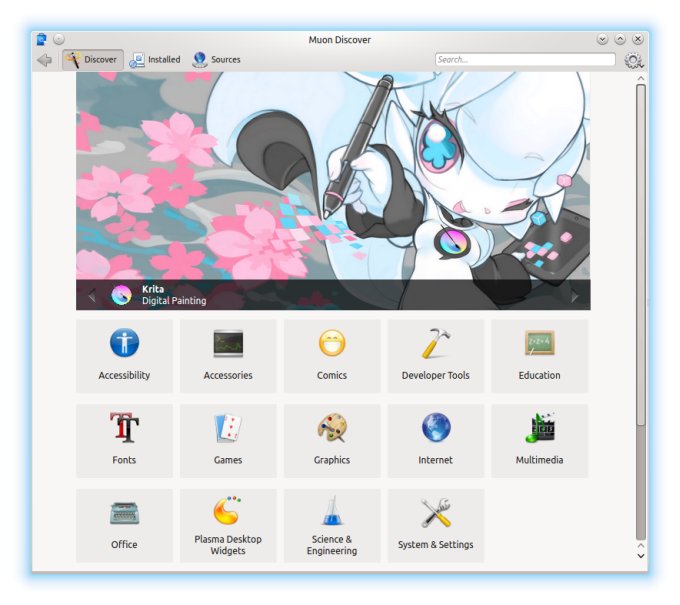Browse the Internet globe category

tap(435, 429)
